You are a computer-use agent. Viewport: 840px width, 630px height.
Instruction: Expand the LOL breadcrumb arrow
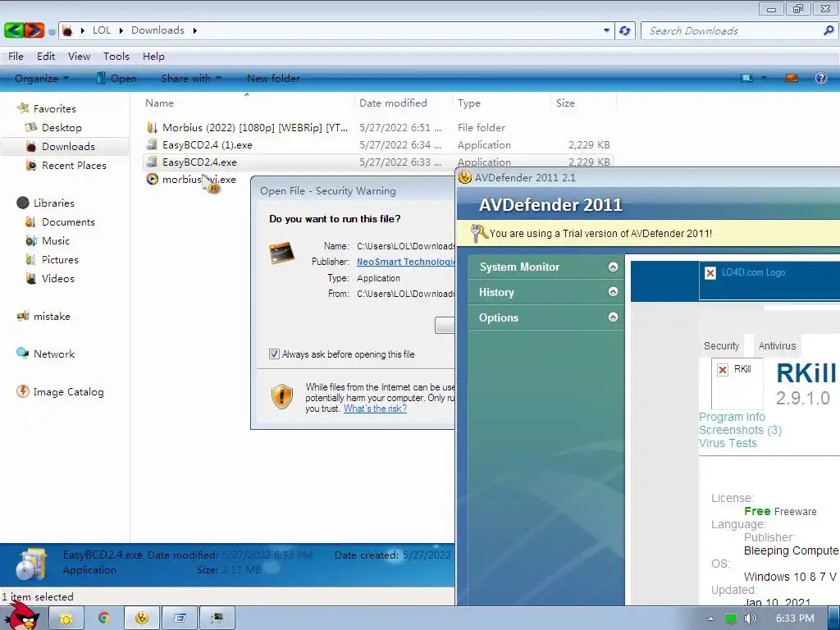[x=121, y=30]
